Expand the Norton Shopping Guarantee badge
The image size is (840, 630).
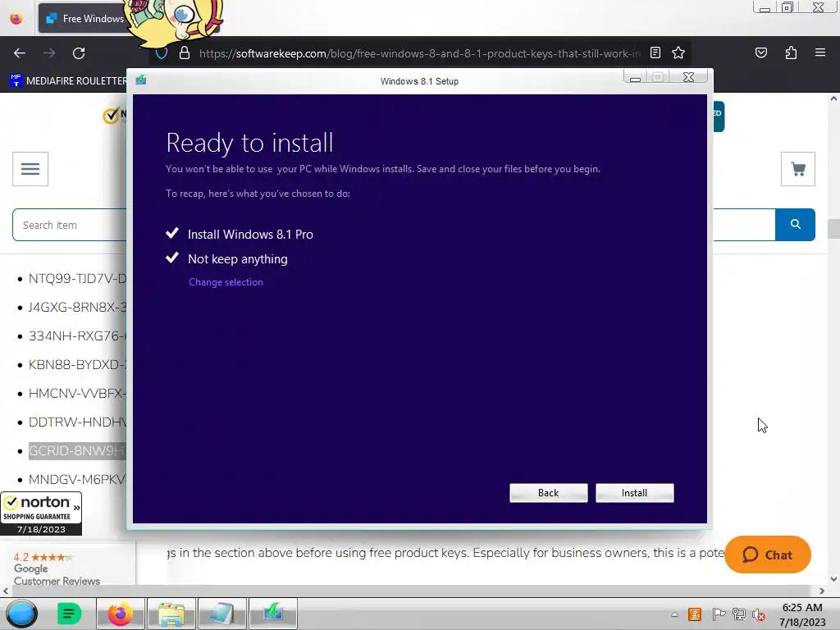pyautogui.click(x=41, y=514)
